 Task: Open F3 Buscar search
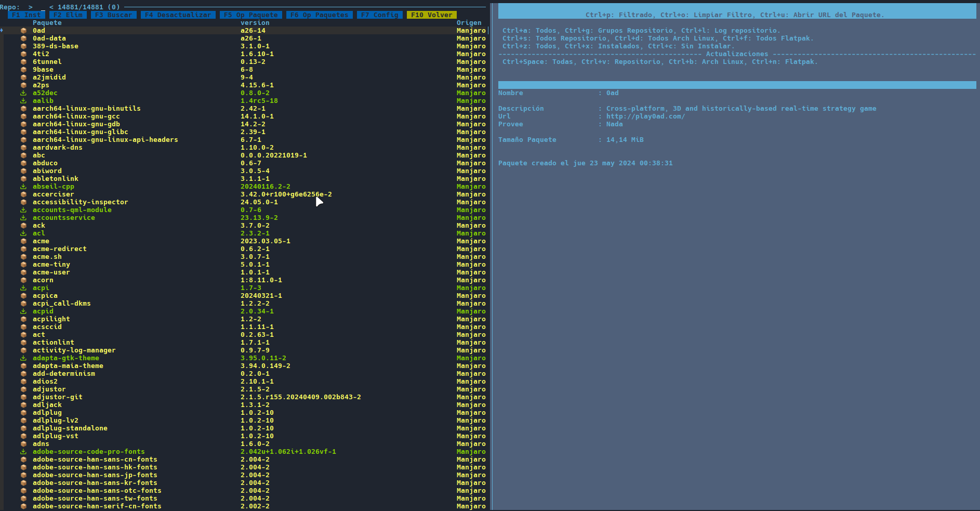point(114,15)
